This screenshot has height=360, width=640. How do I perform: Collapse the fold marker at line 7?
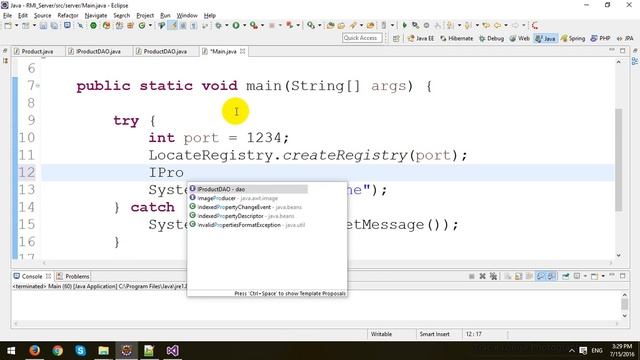point(38,86)
